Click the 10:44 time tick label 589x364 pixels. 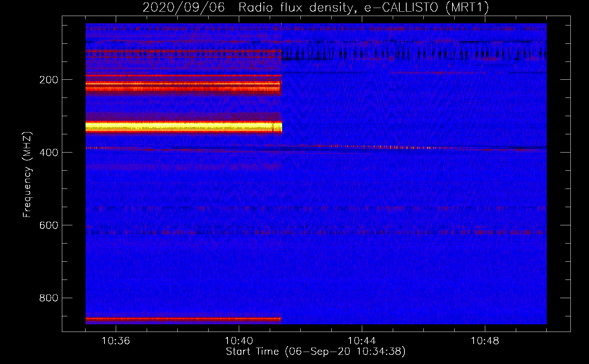(362, 341)
